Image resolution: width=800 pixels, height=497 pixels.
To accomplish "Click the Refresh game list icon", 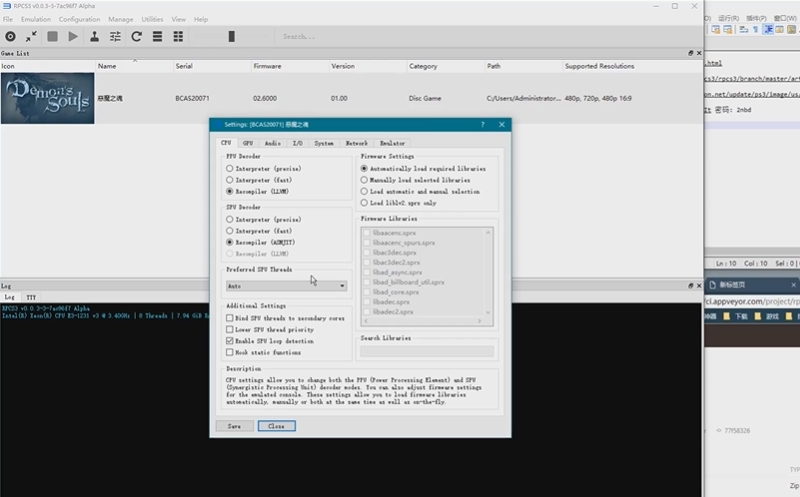I will 136,36.
